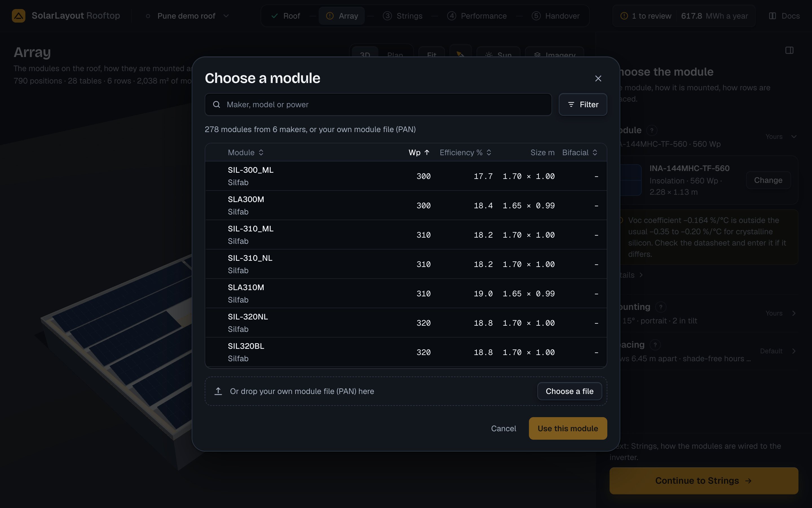Go to the Strings step
This screenshot has height=508, width=812.
point(402,16)
